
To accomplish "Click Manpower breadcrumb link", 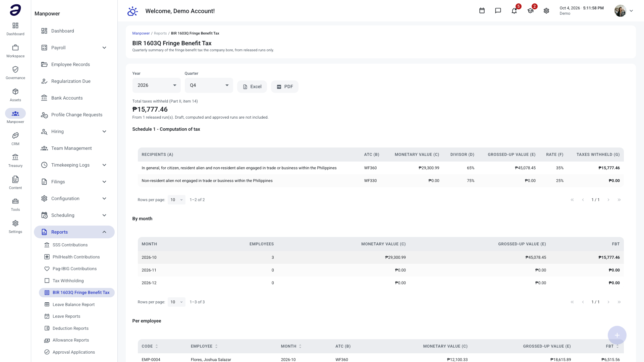I will tap(141, 33).
